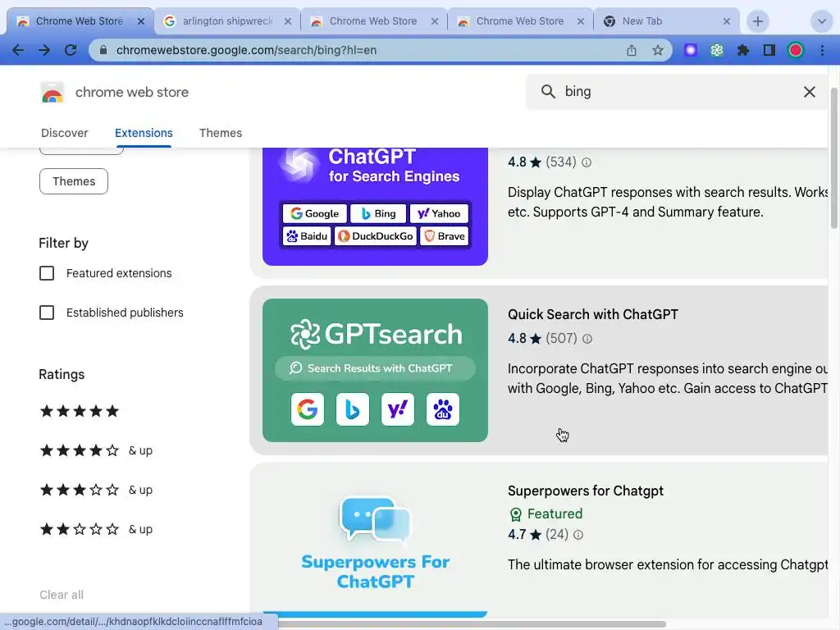Click the 4.8 (507) rating text
The width and height of the screenshot is (840, 630).
(542, 339)
